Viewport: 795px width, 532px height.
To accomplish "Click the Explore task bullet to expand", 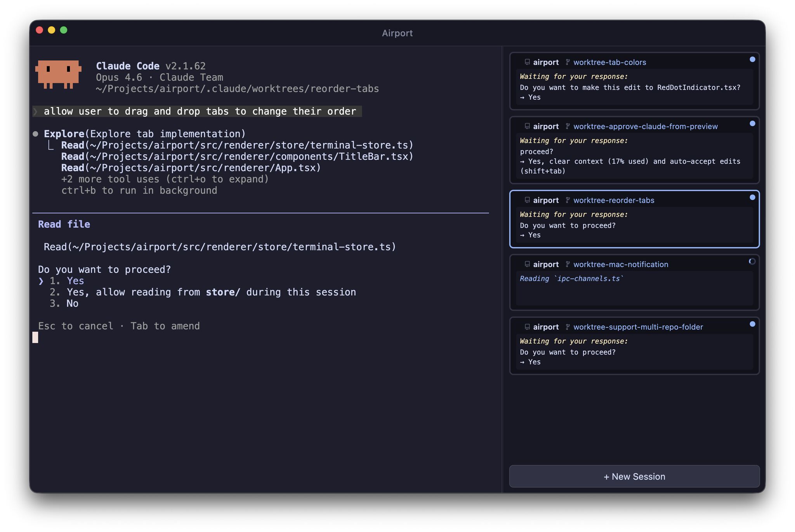I will coord(36,134).
